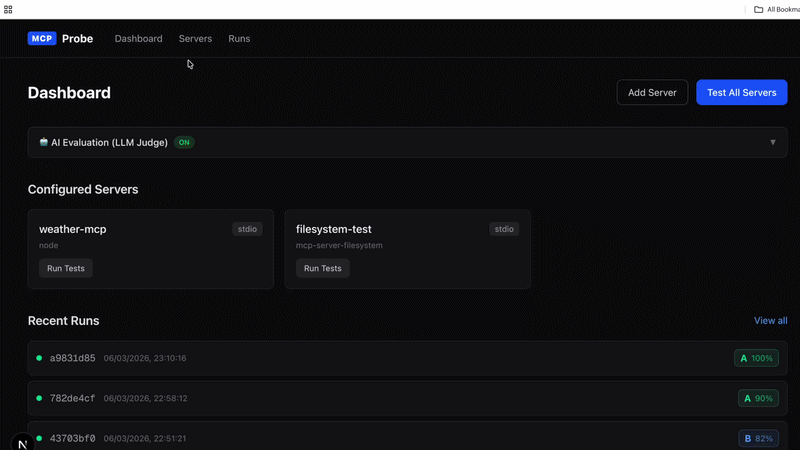Open the Runs nav tab
This screenshot has width=800, height=450.
pyautogui.click(x=239, y=39)
